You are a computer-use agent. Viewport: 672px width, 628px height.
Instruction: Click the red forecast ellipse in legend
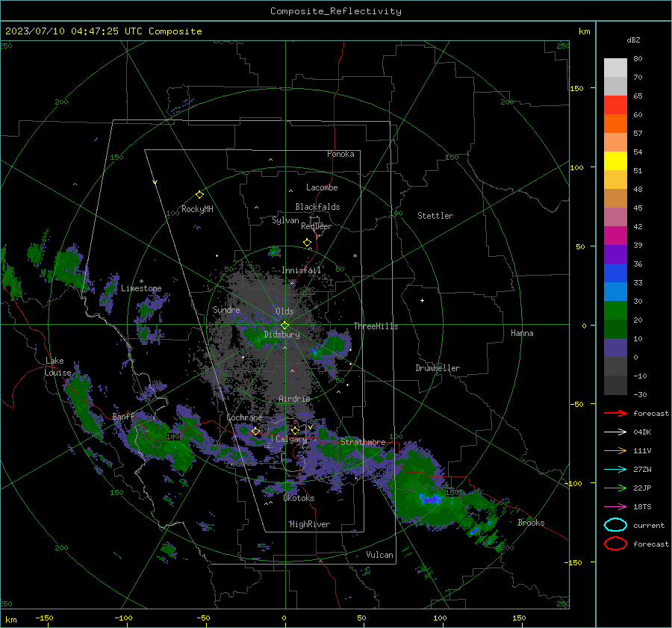[x=615, y=544]
